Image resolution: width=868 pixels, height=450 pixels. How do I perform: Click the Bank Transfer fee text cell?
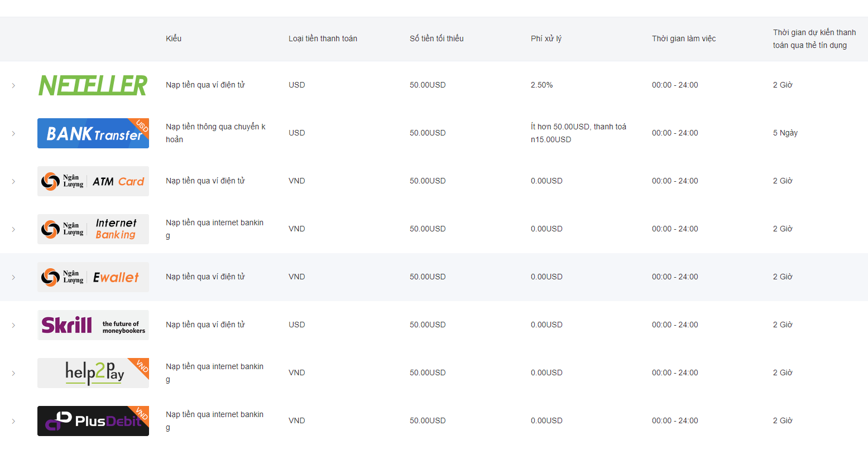pyautogui.click(x=578, y=133)
